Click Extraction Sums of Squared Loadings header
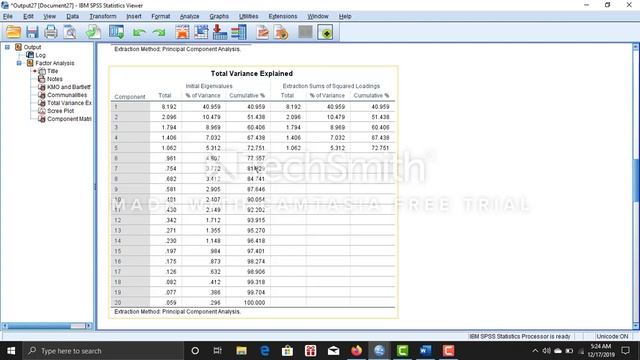The width and height of the screenshot is (640, 360). (331, 86)
